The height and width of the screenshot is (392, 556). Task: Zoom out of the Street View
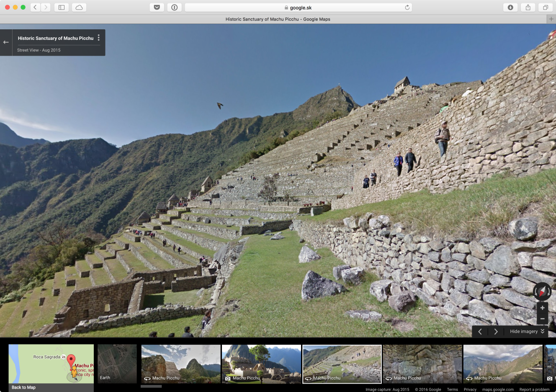point(542,319)
